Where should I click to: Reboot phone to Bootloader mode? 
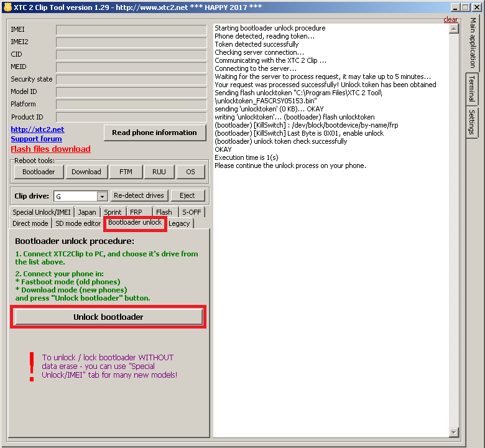39,172
